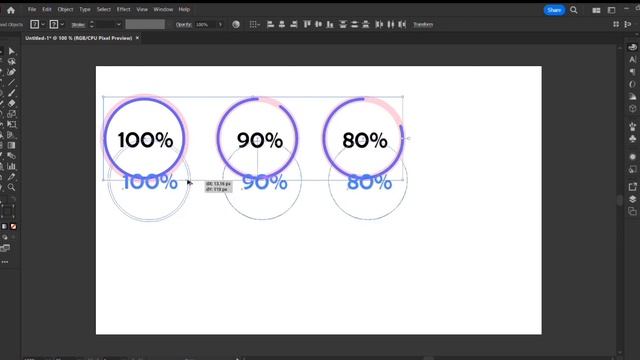Click the None fill mode swatch

(x=13, y=227)
